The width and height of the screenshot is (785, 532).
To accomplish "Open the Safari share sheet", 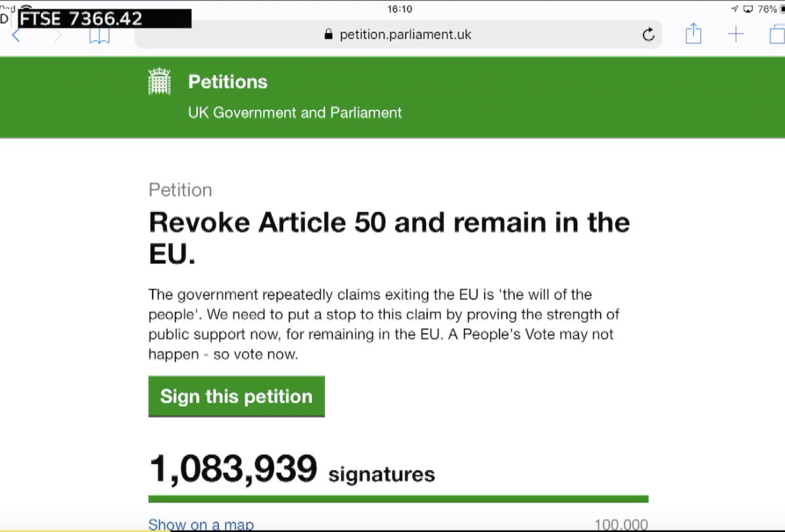I will (693, 34).
